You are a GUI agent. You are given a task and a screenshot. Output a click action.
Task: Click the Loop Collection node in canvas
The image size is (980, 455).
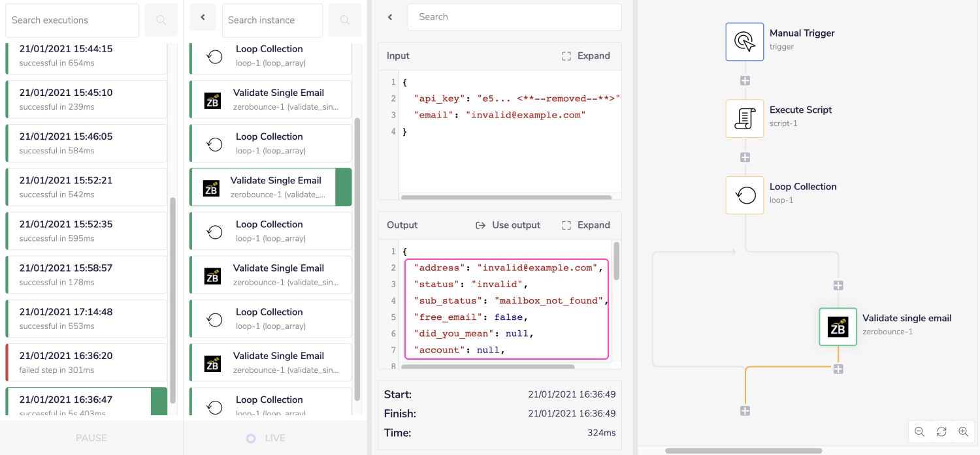click(x=744, y=195)
